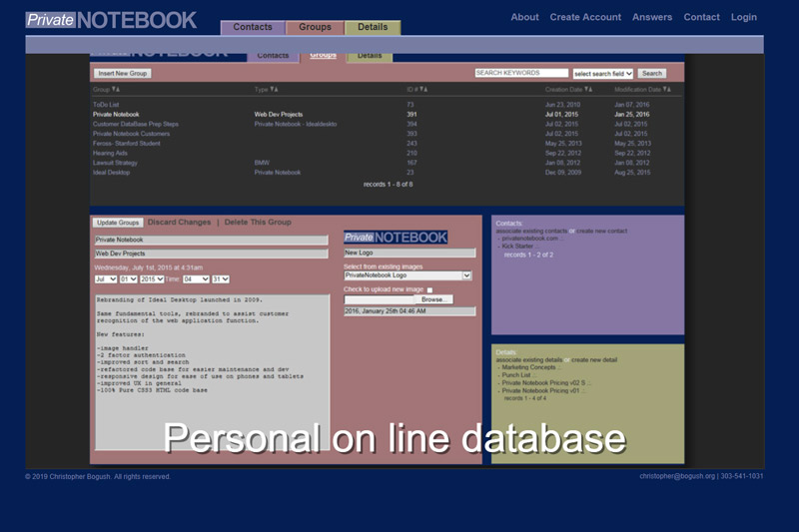The width and height of the screenshot is (799, 532).
Task: Tick the Check to upload new image checkbox
Action: [x=429, y=290]
